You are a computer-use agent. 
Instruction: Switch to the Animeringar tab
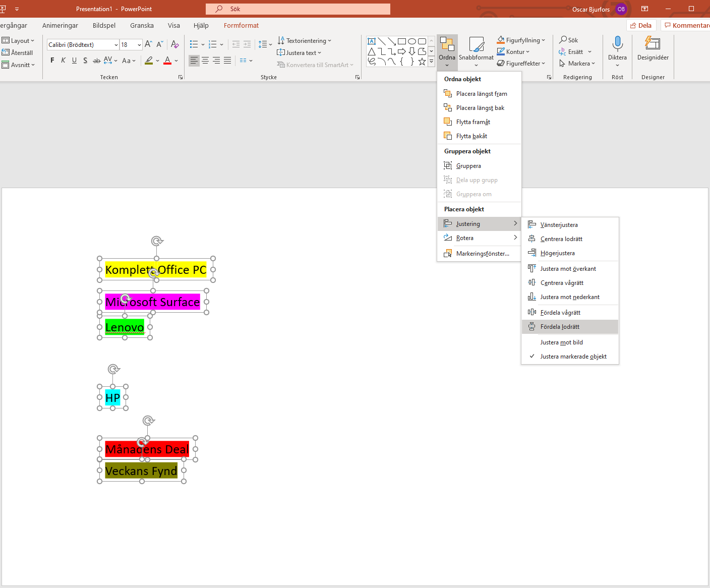click(60, 26)
